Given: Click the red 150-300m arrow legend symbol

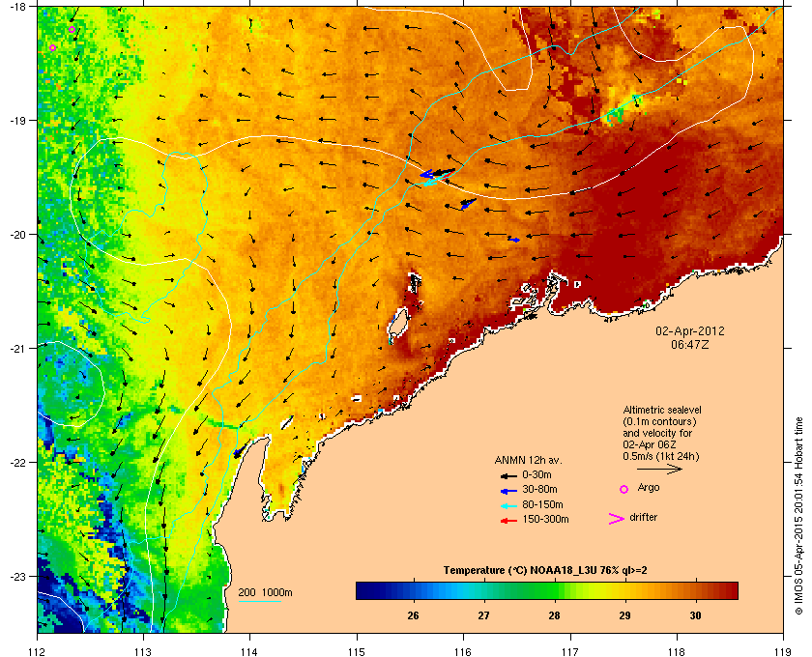Looking at the screenshot, I should [x=508, y=521].
